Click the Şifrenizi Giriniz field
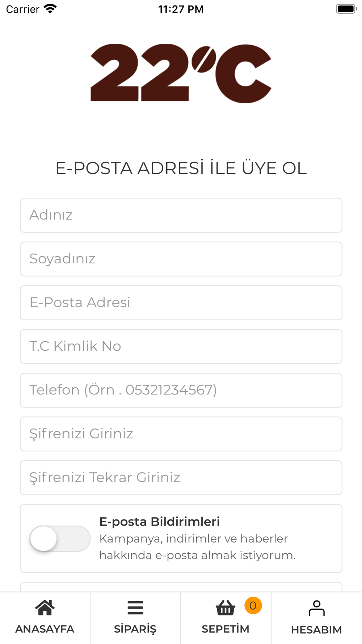The height and width of the screenshot is (644, 362). 181,434
